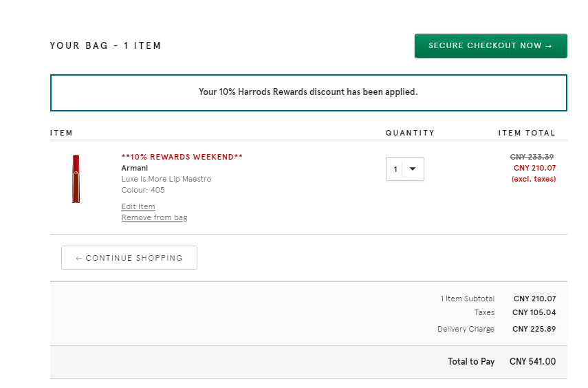
Task: Click the Armani brand name
Action: pyautogui.click(x=135, y=168)
